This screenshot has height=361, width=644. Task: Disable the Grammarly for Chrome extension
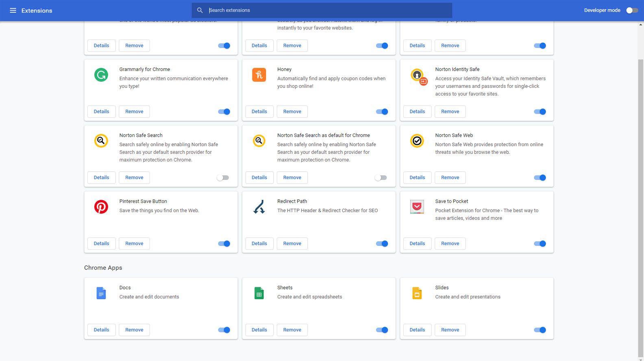tap(224, 112)
